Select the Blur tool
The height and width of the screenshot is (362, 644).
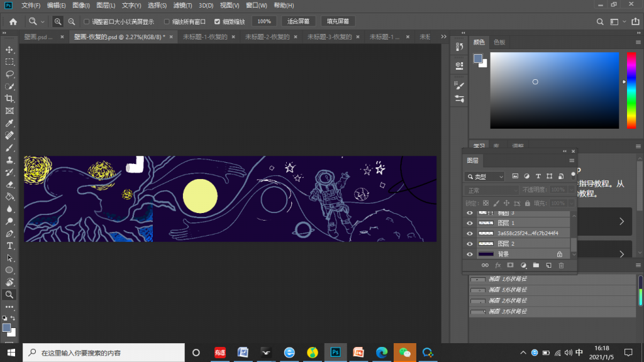click(9, 209)
